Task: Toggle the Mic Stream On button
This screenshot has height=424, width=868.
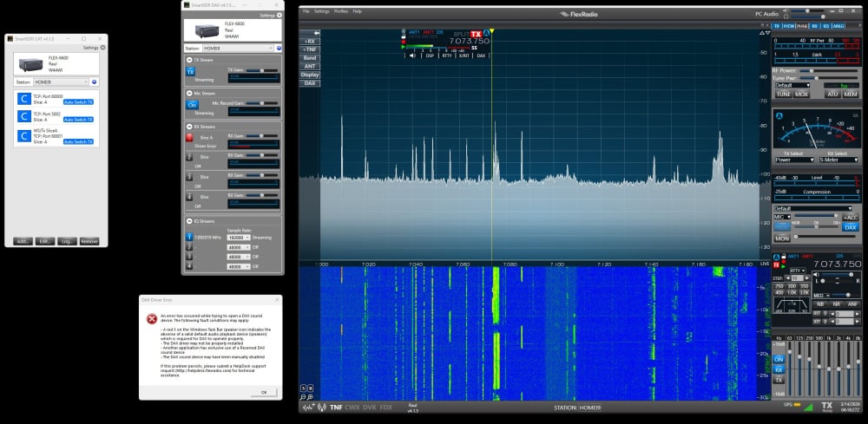Action: (192, 104)
